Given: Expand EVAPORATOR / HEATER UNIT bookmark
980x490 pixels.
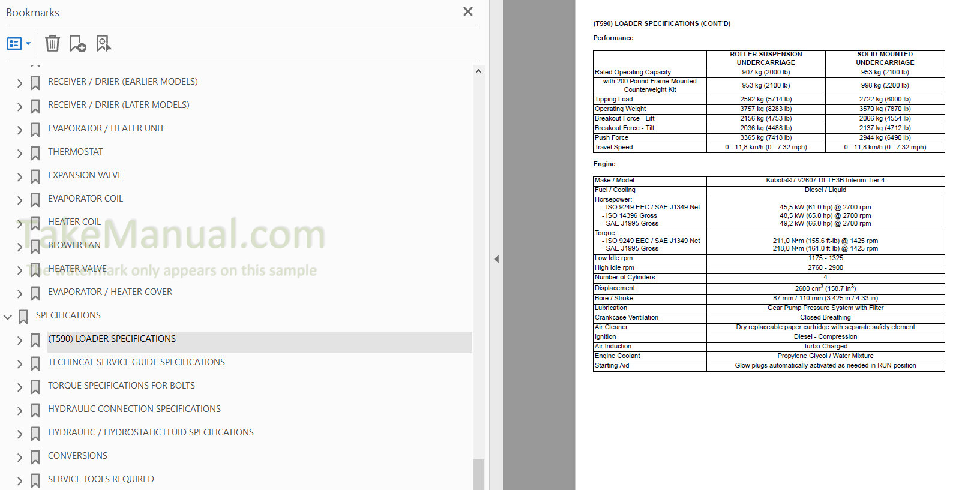Looking at the screenshot, I should tap(20, 130).
